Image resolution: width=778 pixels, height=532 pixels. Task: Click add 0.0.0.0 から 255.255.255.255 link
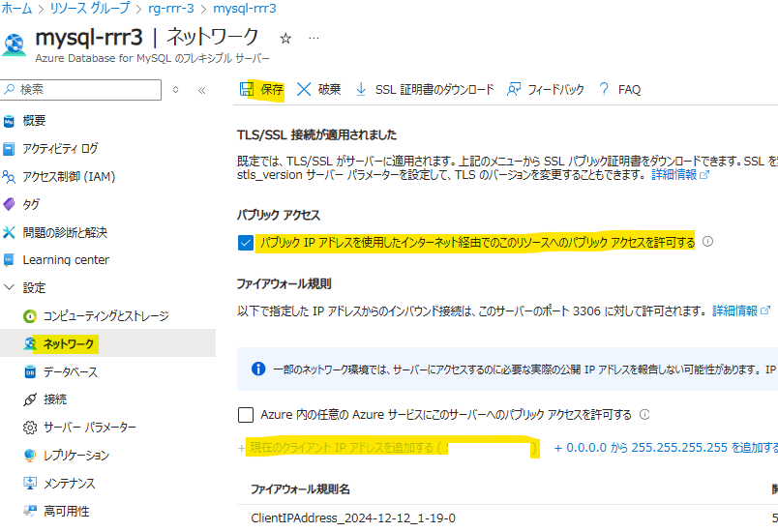point(666,447)
